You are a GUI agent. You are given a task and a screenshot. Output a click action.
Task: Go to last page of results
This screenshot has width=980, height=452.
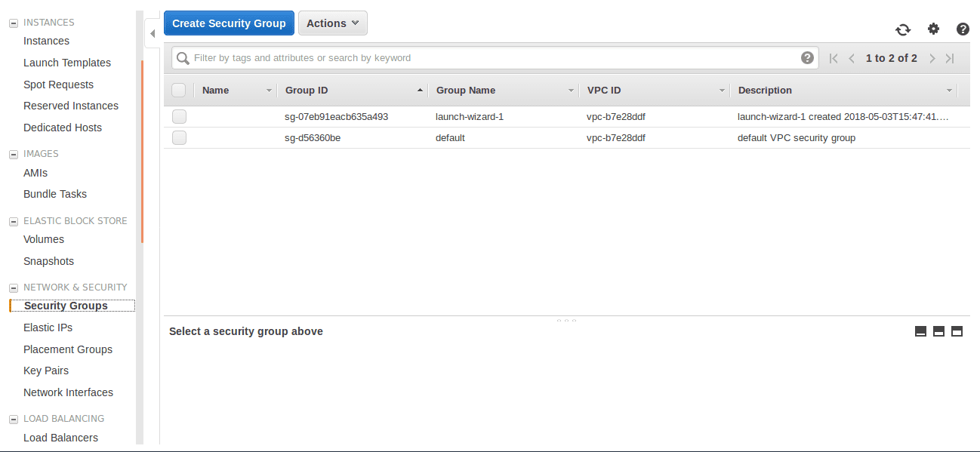coord(950,58)
